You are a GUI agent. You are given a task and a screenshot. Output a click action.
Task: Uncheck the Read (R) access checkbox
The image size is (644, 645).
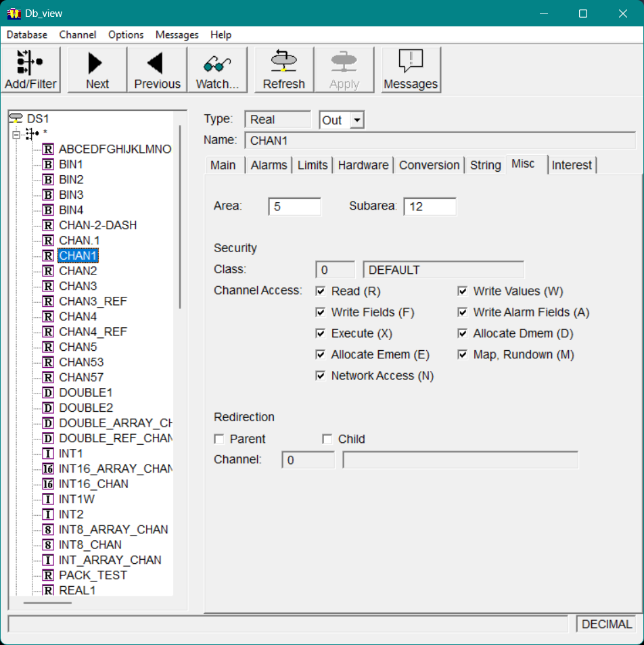point(321,291)
